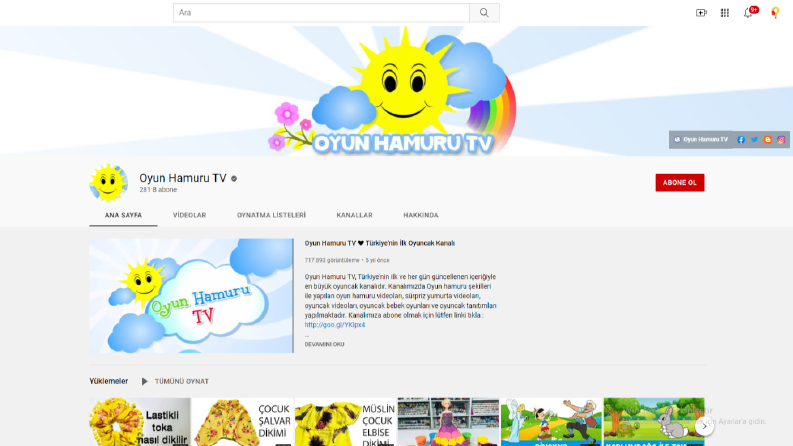Open the featured video title link

(379, 243)
